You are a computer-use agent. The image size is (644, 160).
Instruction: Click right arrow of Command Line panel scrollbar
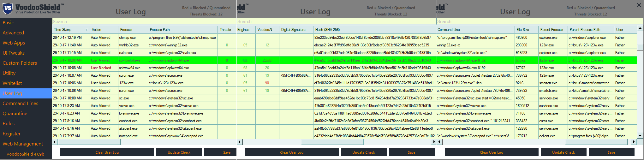634,142
